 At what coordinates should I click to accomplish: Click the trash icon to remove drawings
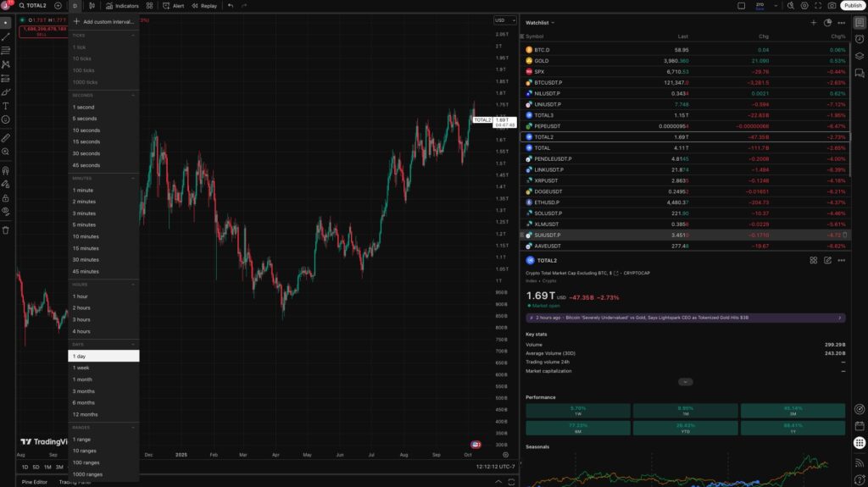tap(6, 230)
